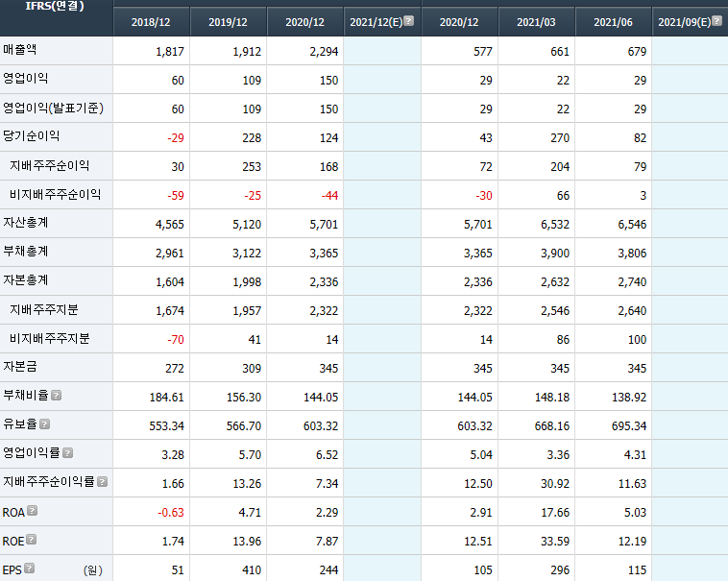Click the -0.63 ROA value
The height and width of the screenshot is (581, 728).
[170, 512]
